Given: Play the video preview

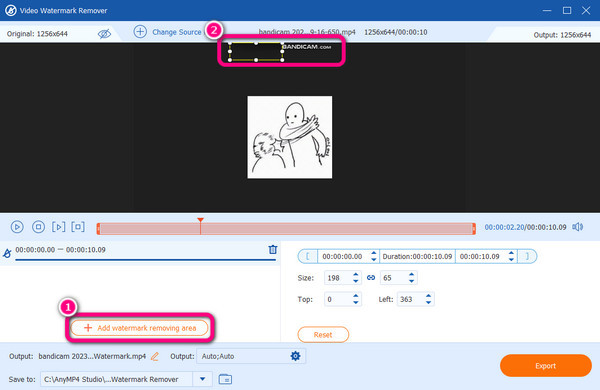Looking at the screenshot, I should point(17,227).
